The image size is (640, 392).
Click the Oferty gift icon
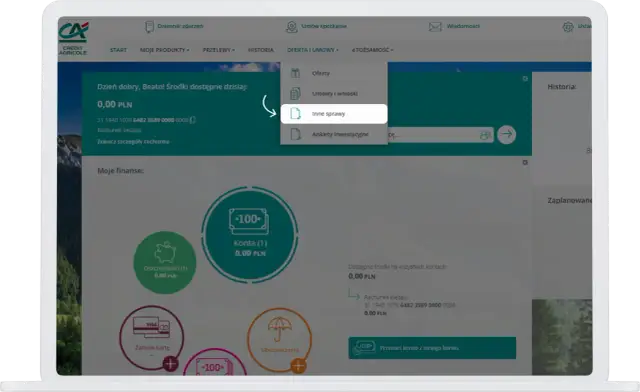(x=295, y=73)
